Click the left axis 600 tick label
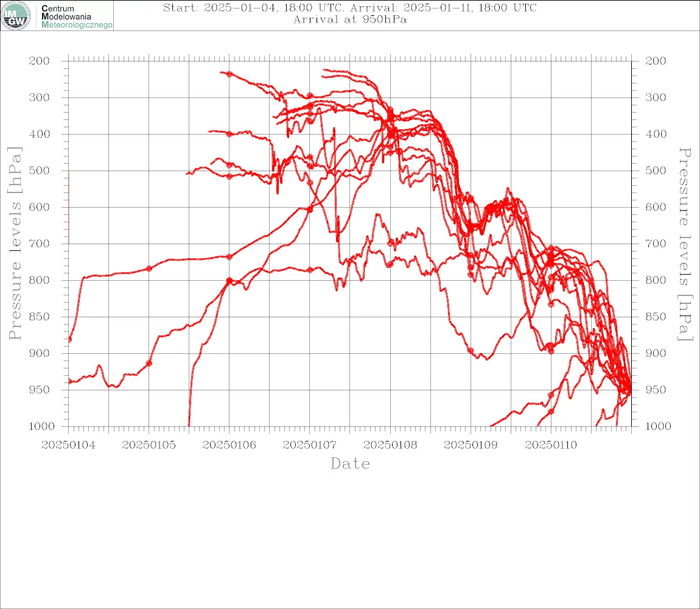This screenshot has width=700, height=609. [x=40, y=207]
